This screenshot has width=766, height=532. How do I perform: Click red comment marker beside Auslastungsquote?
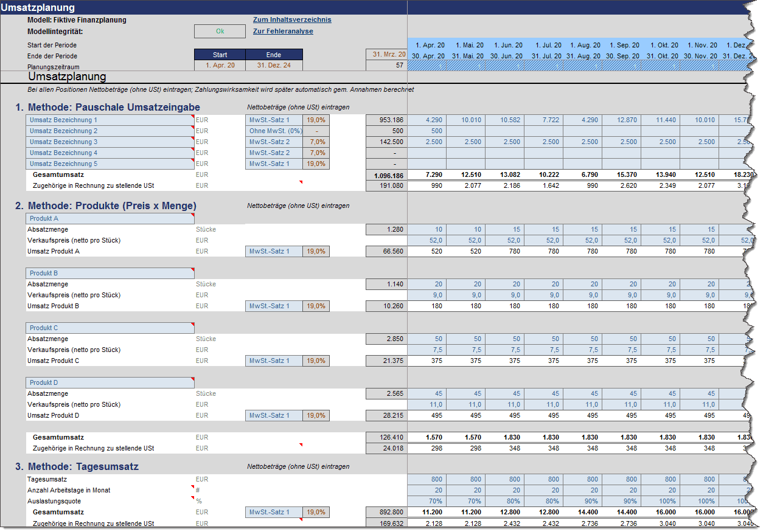click(x=192, y=498)
